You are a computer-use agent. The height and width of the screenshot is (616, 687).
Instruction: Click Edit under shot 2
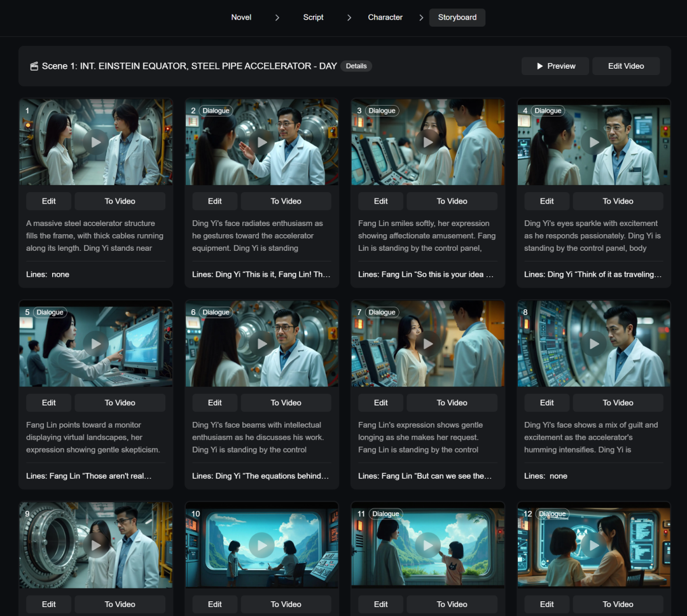coord(215,201)
